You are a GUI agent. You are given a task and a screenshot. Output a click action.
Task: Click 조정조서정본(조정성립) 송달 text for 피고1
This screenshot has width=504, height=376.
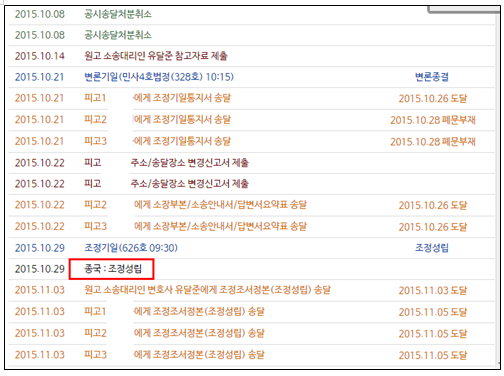pyautogui.click(x=208, y=311)
